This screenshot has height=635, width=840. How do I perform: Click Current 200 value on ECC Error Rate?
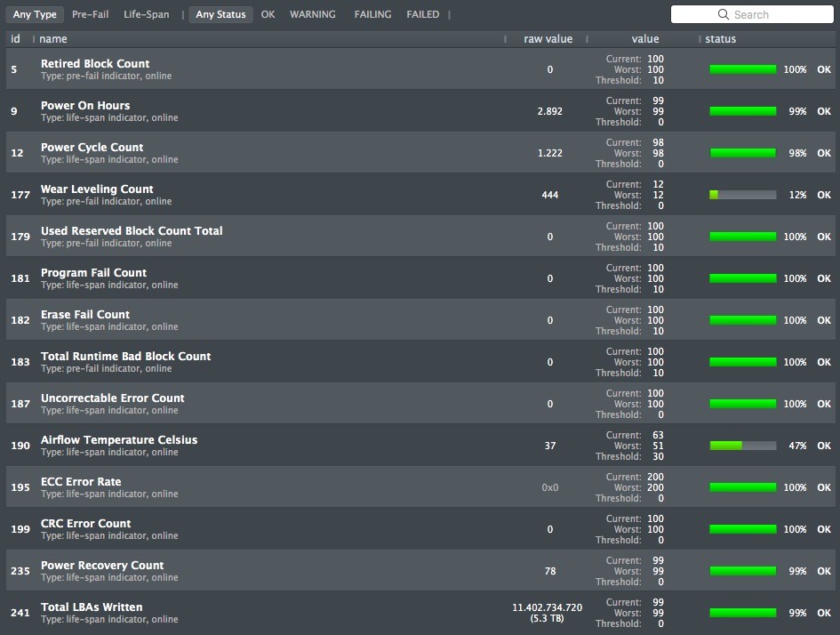point(655,477)
